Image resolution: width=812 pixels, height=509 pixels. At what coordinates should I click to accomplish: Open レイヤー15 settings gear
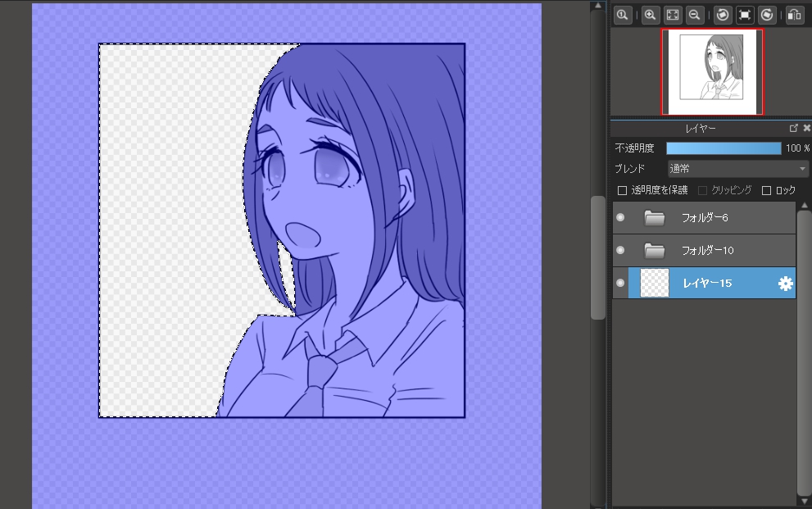click(785, 283)
